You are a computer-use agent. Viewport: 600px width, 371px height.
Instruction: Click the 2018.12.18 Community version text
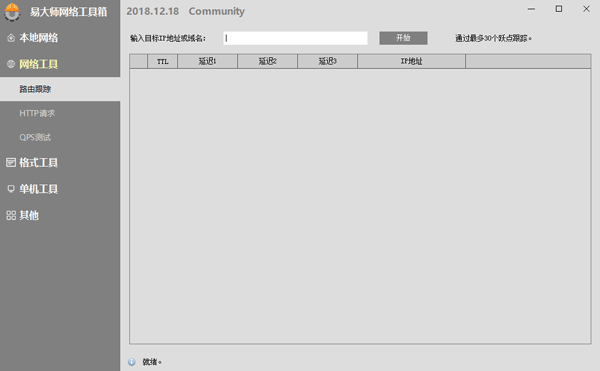186,11
